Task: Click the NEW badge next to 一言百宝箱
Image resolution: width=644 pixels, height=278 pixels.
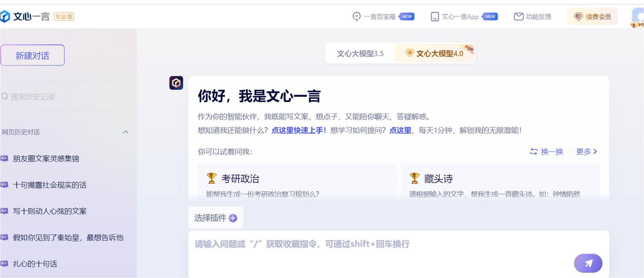Action: [406, 17]
